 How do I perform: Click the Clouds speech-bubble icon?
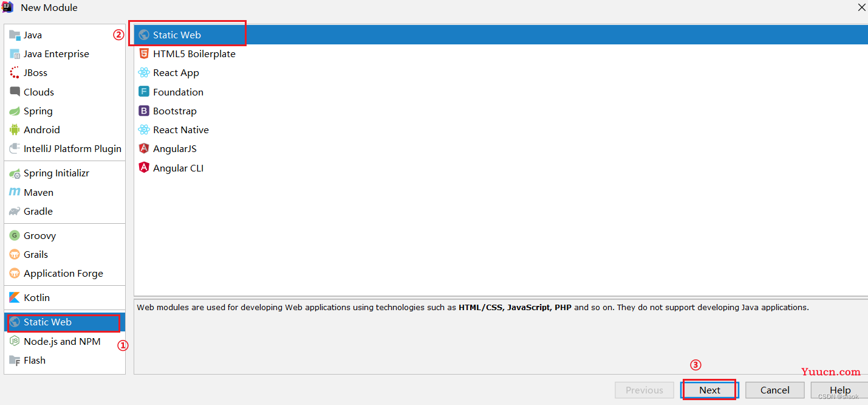(15, 92)
